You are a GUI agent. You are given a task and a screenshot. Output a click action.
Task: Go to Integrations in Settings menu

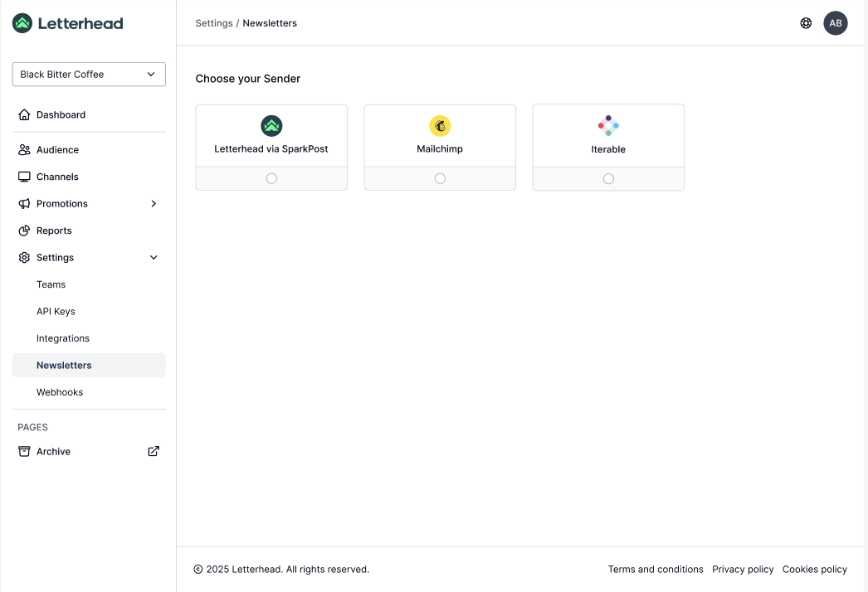pyautogui.click(x=63, y=338)
